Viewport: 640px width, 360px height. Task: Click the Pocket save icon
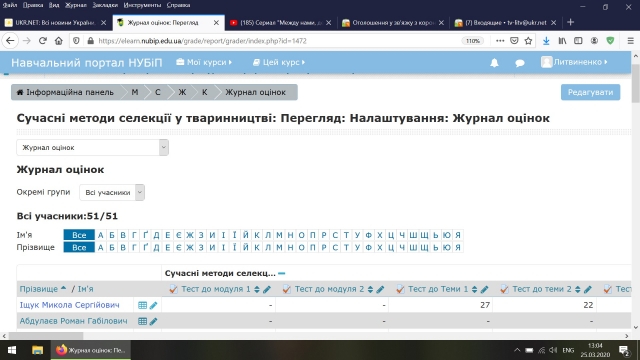click(x=514, y=41)
